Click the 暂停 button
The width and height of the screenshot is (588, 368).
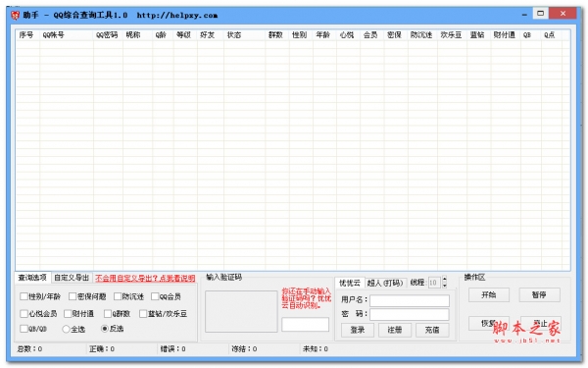tap(539, 294)
